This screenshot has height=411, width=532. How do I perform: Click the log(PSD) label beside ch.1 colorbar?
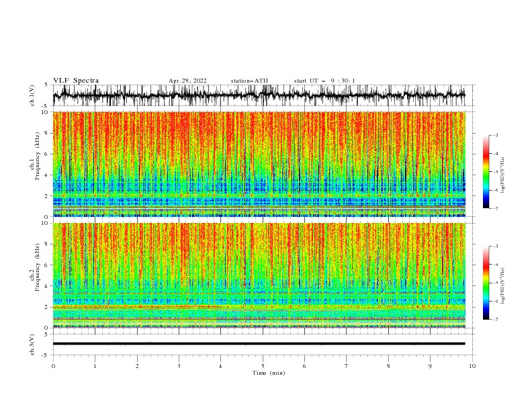pos(503,175)
